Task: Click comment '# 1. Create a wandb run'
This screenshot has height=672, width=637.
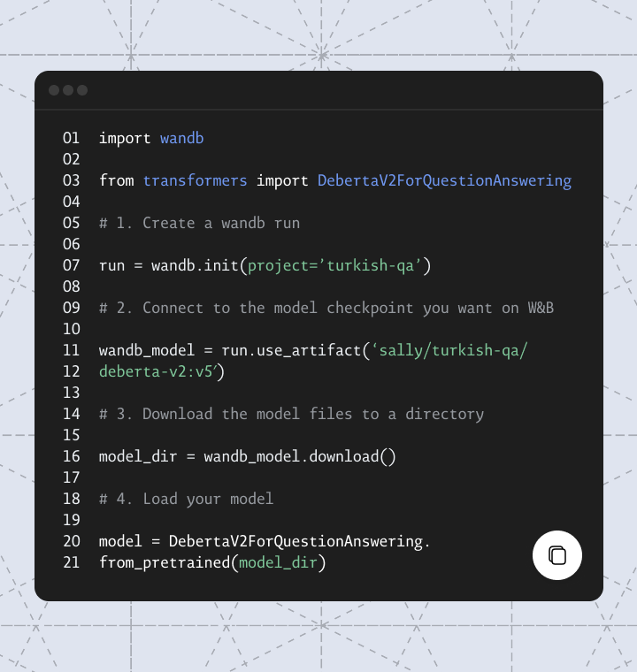Action: tap(199, 223)
